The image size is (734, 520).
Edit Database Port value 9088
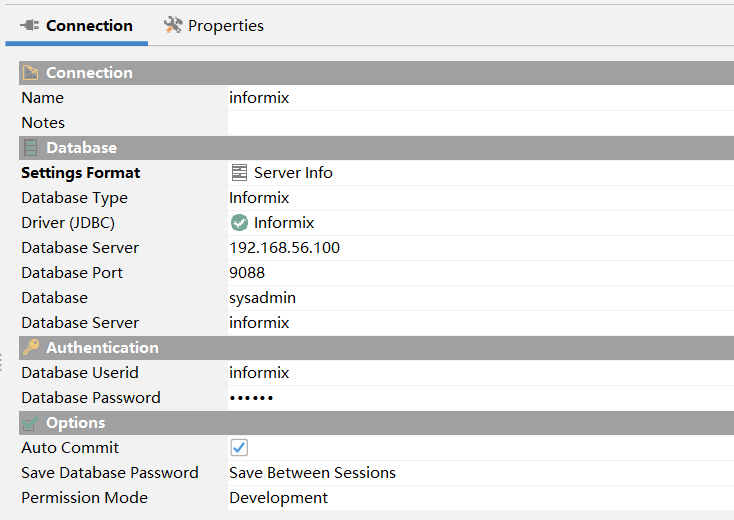click(481, 272)
